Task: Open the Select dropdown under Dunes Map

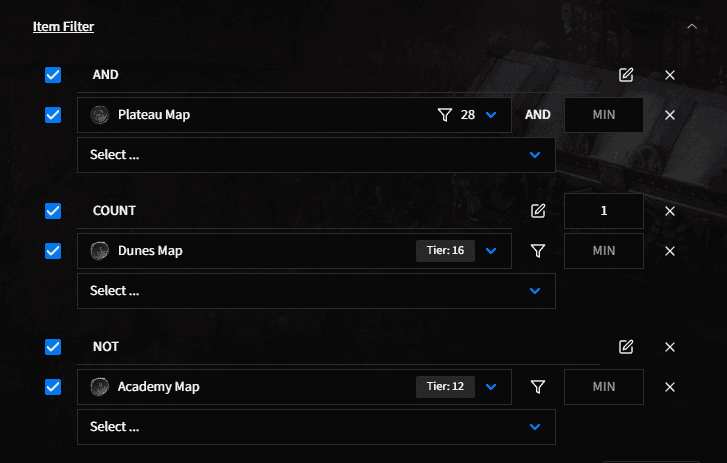Action: [x=316, y=291]
